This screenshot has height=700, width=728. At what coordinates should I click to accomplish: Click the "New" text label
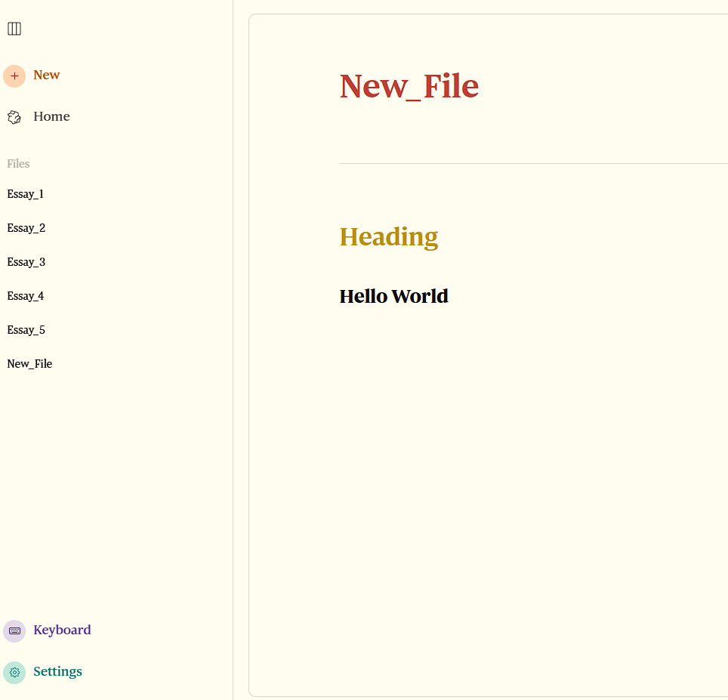(x=47, y=75)
